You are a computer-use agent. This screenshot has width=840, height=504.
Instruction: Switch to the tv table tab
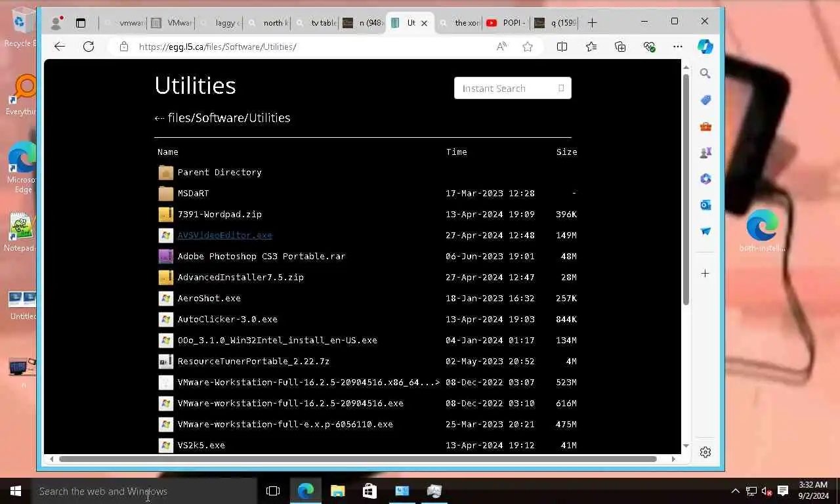(316, 23)
